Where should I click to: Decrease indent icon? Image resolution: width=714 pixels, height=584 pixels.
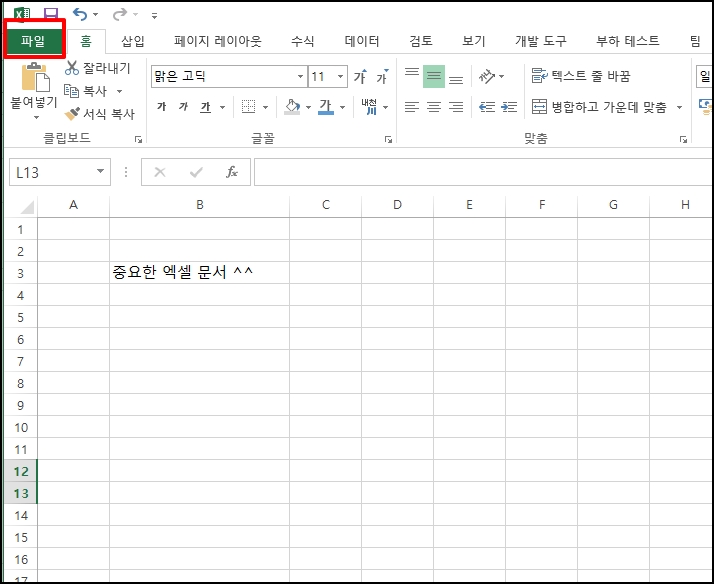(487, 107)
